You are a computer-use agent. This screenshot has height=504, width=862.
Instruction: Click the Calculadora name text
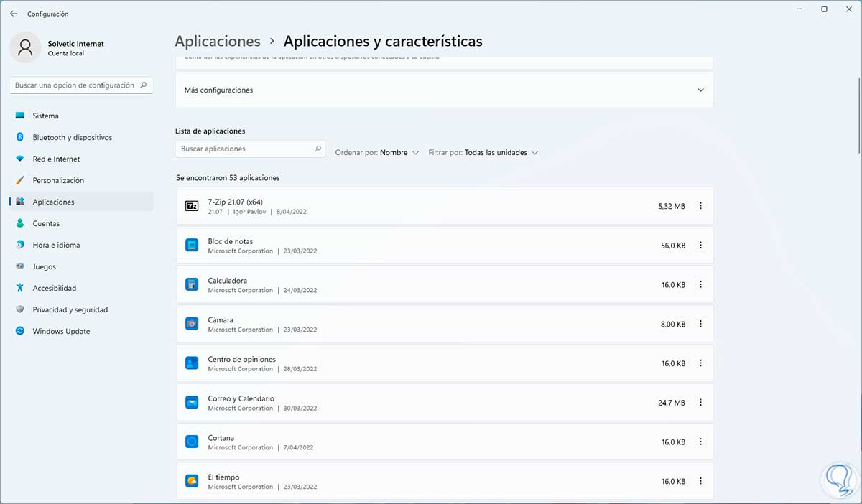[227, 281]
